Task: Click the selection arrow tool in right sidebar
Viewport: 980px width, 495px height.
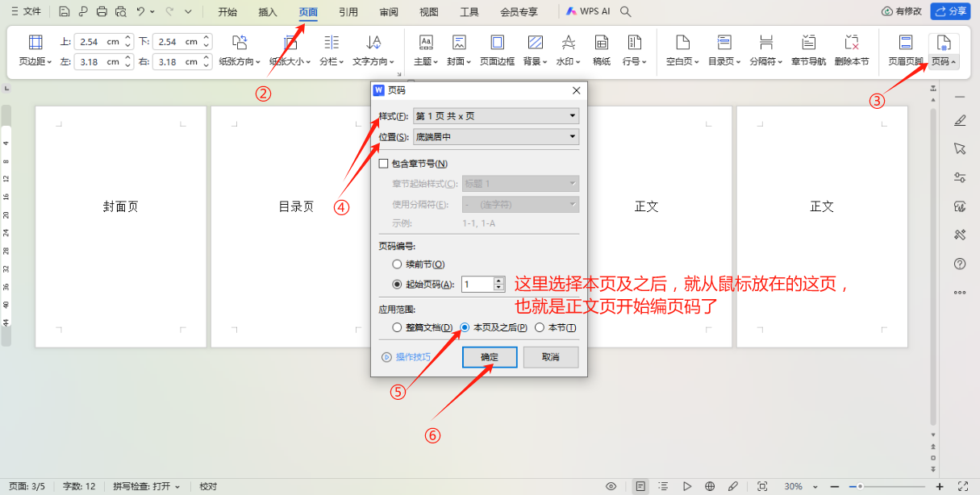Action: [960, 148]
